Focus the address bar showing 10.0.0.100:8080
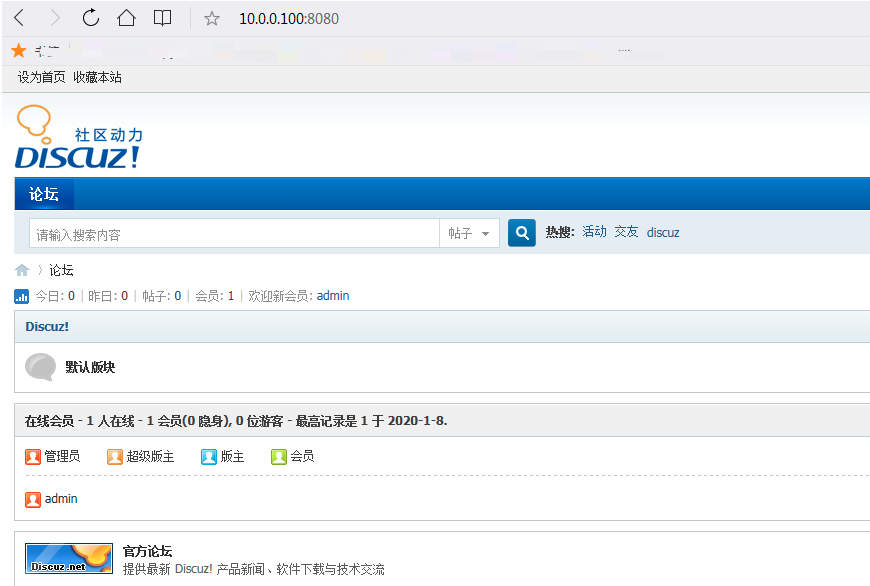 [x=289, y=19]
